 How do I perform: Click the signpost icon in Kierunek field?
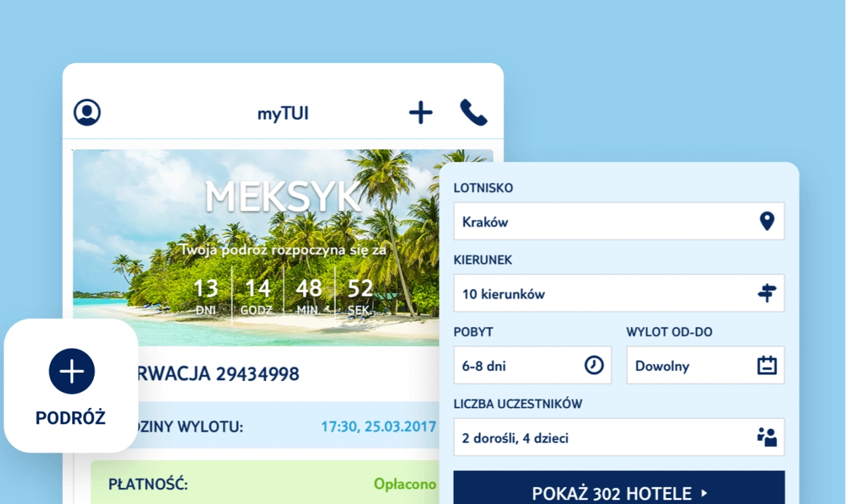click(x=766, y=293)
